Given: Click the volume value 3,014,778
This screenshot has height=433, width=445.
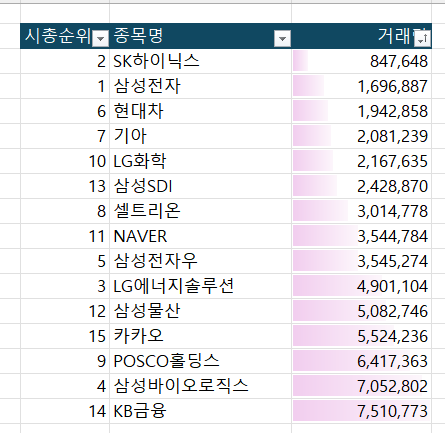Looking at the screenshot, I should tap(392, 211).
